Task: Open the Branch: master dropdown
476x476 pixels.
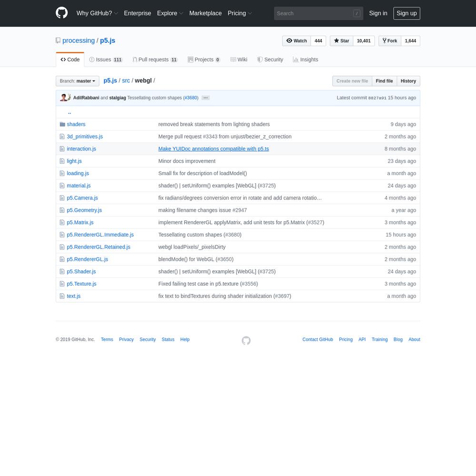Action: pos(78,81)
